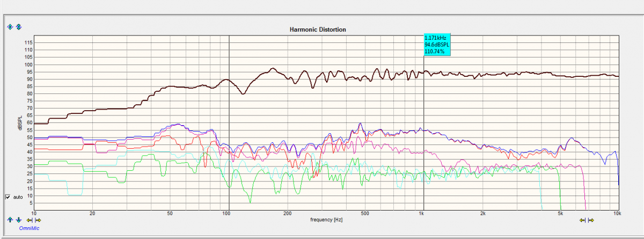
Task: Click the cyan cursor readout box showing 1.171kHz
Action: click(437, 45)
